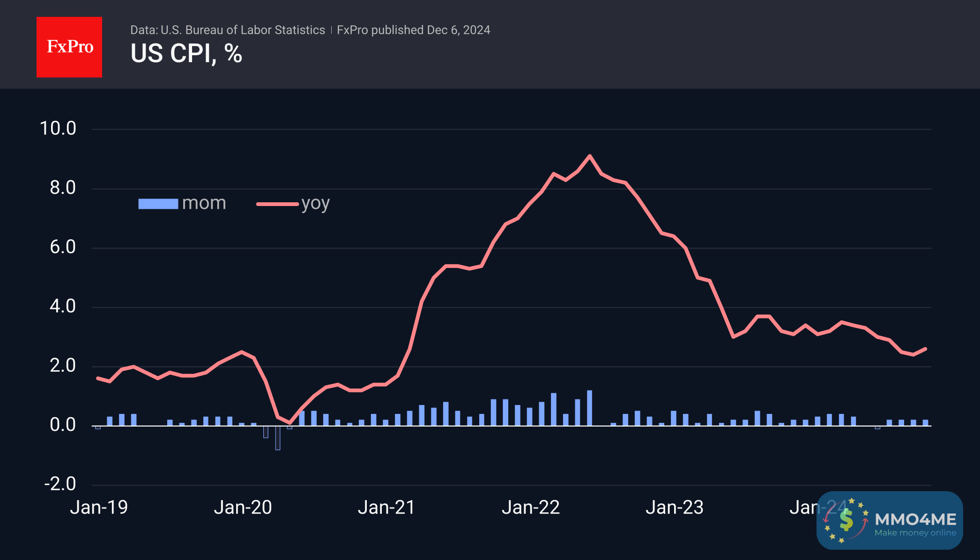Click the peak of the yoy line
Viewport: 980px width, 560px height.
pyautogui.click(x=589, y=156)
